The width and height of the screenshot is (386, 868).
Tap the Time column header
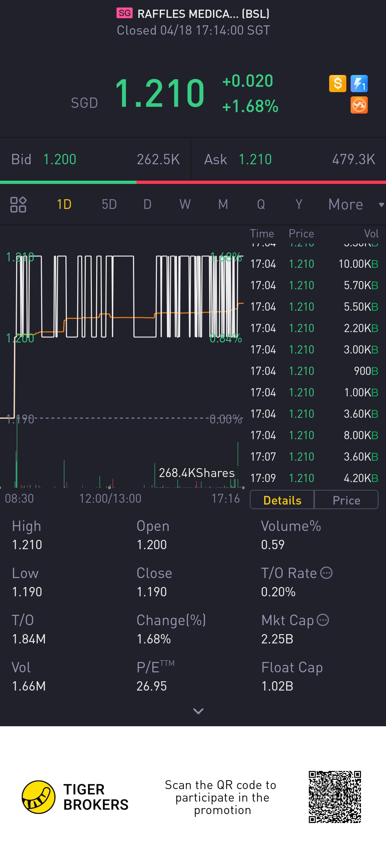262,234
